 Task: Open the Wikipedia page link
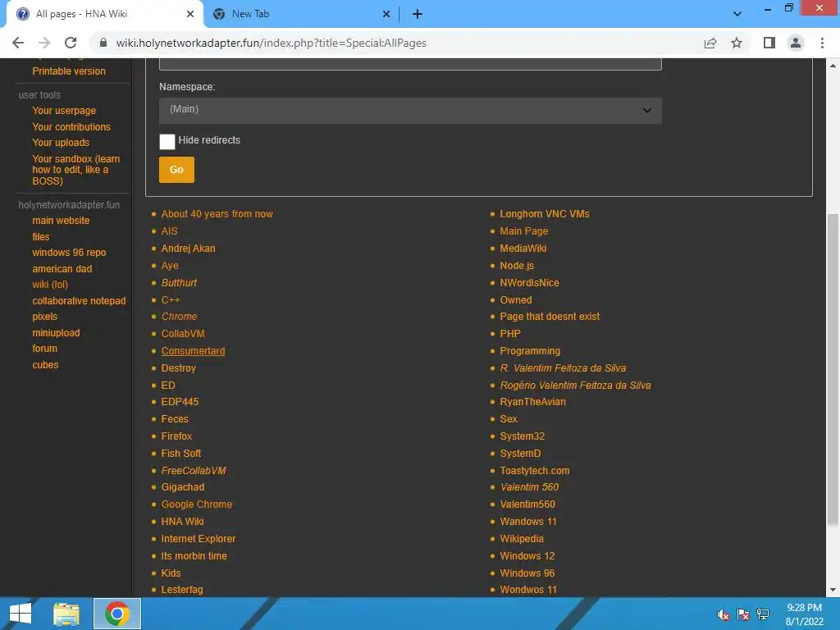point(522,539)
